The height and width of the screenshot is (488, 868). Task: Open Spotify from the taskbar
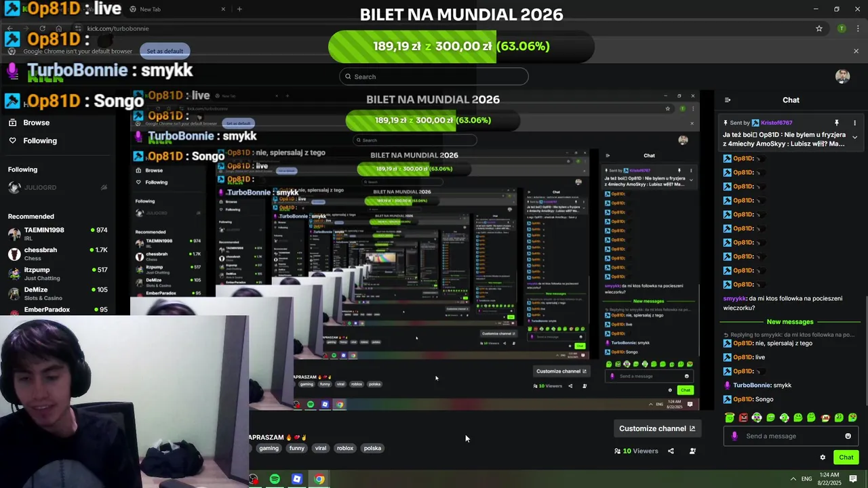pyautogui.click(x=275, y=479)
